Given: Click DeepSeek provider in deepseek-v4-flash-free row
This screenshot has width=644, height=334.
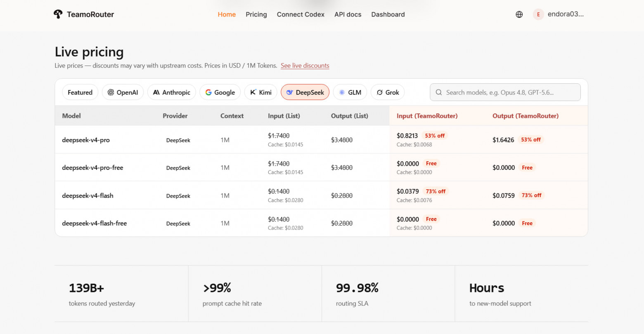Looking at the screenshot, I should (178, 223).
